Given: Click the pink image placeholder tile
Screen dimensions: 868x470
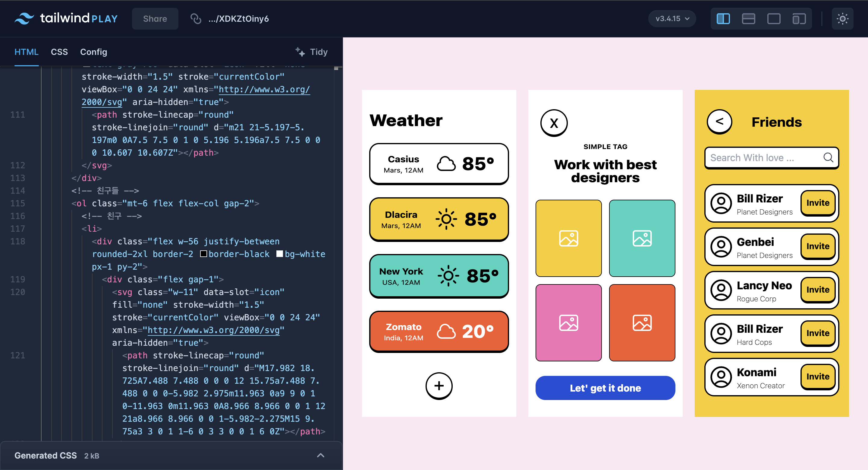Looking at the screenshot, I should (568, 323).
